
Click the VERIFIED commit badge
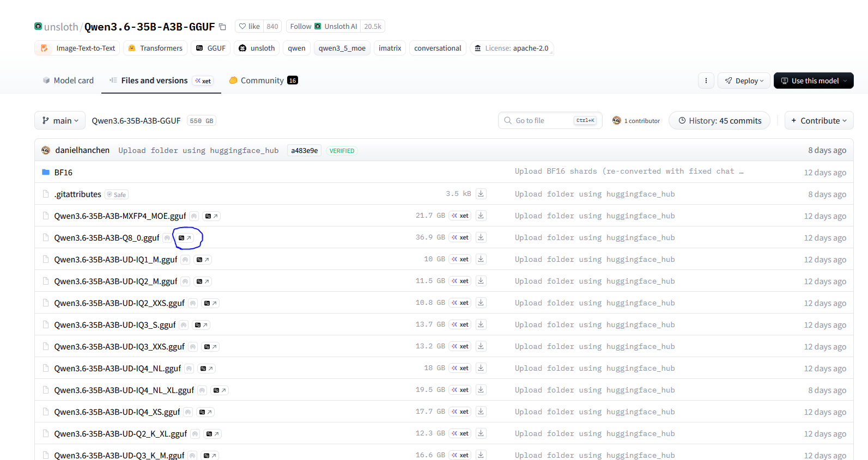pyautogui.click(x=342, y=151)
